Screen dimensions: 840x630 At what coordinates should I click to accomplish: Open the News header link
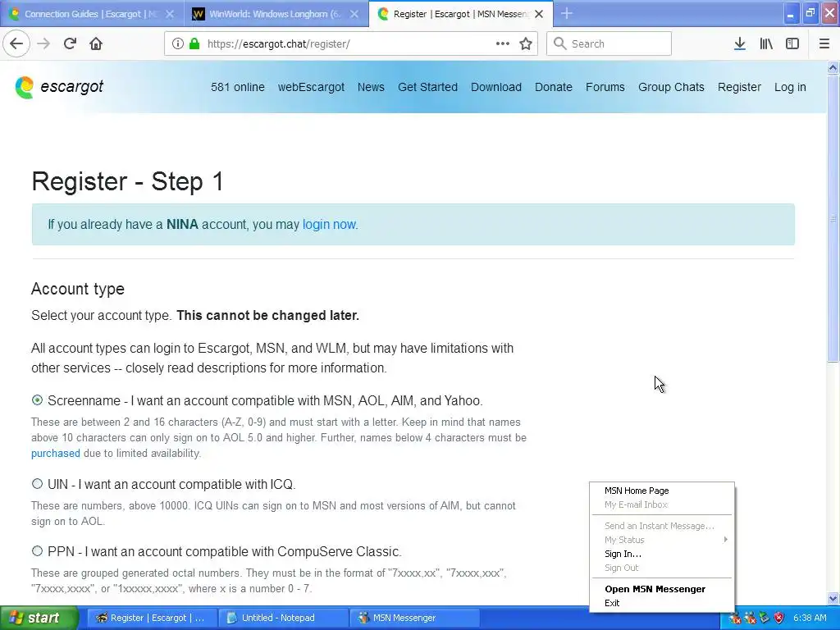[x=371, y=87]
